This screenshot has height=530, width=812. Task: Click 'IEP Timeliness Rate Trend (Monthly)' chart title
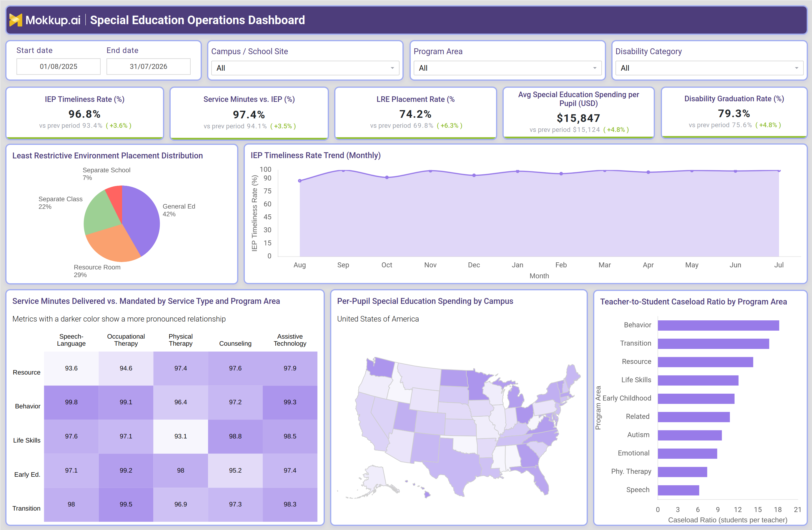316,155
